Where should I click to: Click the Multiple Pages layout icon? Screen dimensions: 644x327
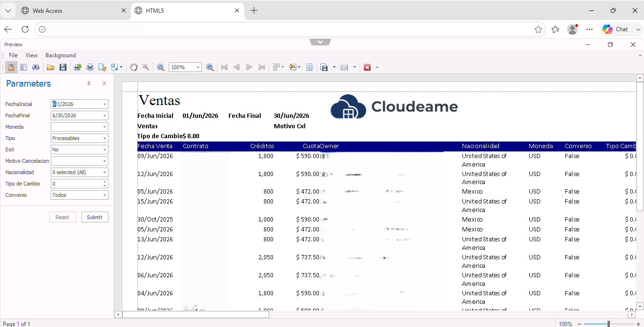tap(277, 67)
